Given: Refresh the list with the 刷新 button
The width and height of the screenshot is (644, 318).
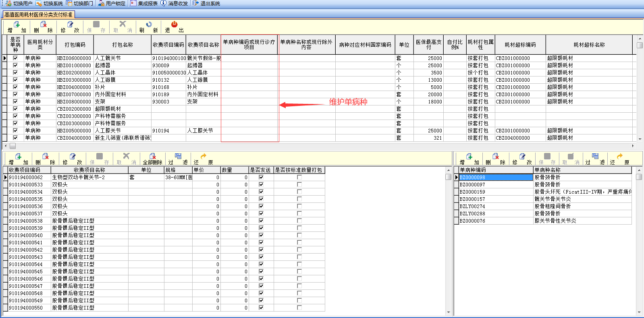Looking at the screenshot, I should (x=149, y=27).
